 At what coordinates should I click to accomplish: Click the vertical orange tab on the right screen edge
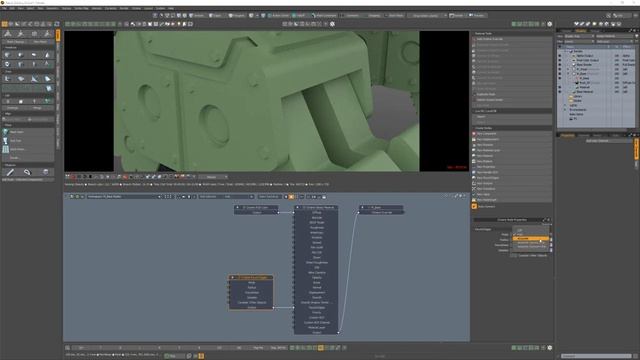point(636,149)
